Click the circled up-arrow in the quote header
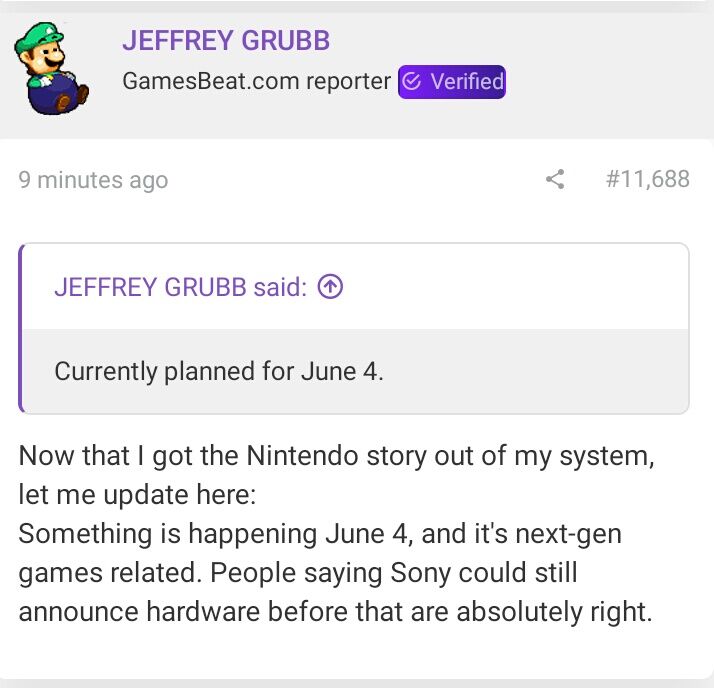Image resolution: width=714 pixels, height=688 pixels. click(330, 287)
